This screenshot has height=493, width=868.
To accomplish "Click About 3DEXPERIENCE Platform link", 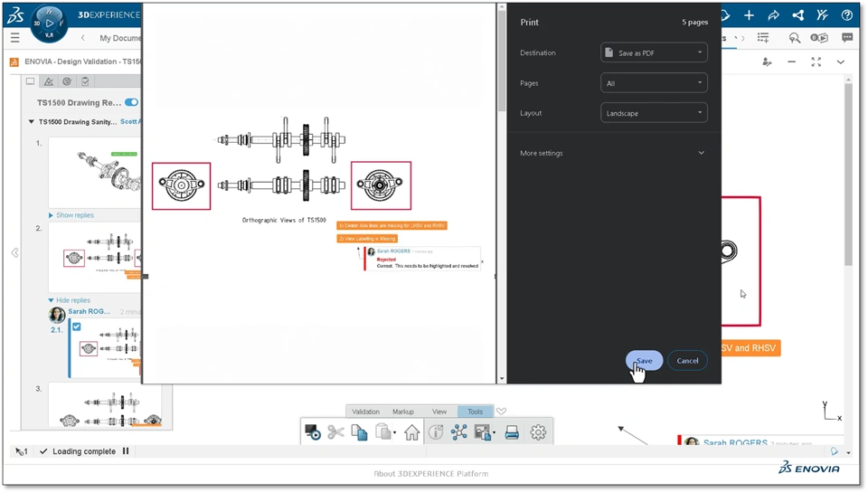I will pos(431,474).
